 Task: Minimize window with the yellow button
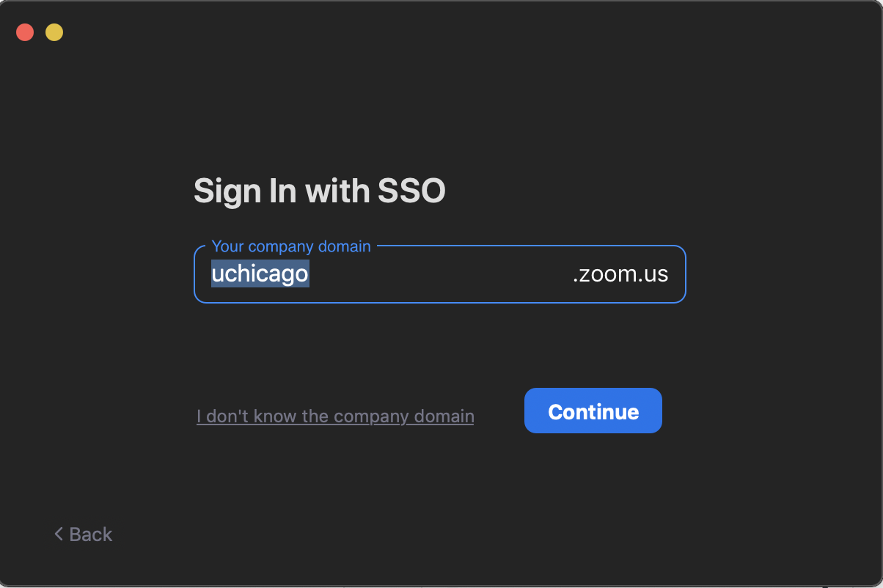click(54, 32)
